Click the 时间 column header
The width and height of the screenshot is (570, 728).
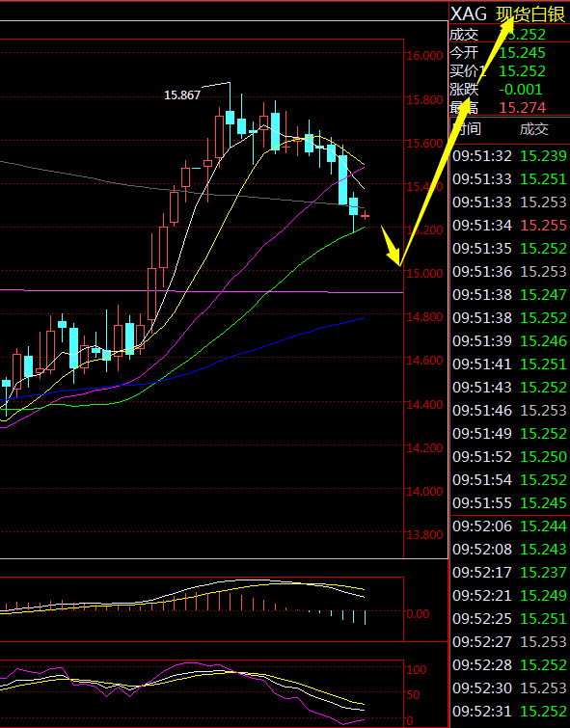tap(467, 128)
